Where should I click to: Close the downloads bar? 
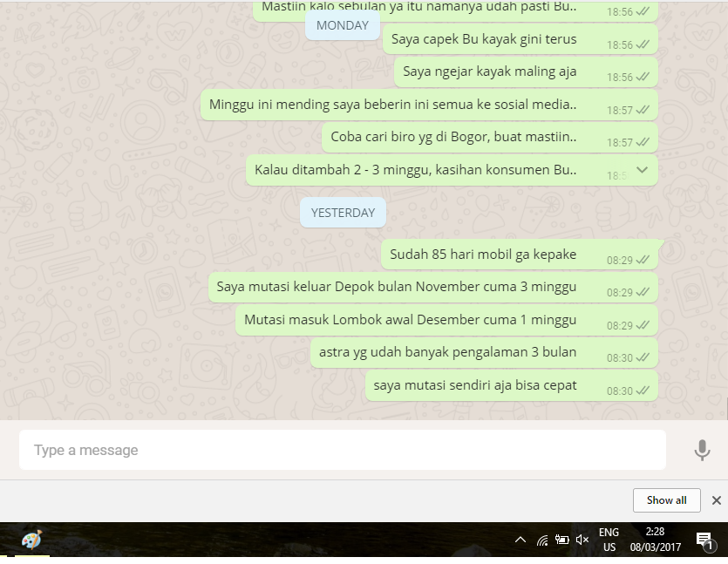716,500
